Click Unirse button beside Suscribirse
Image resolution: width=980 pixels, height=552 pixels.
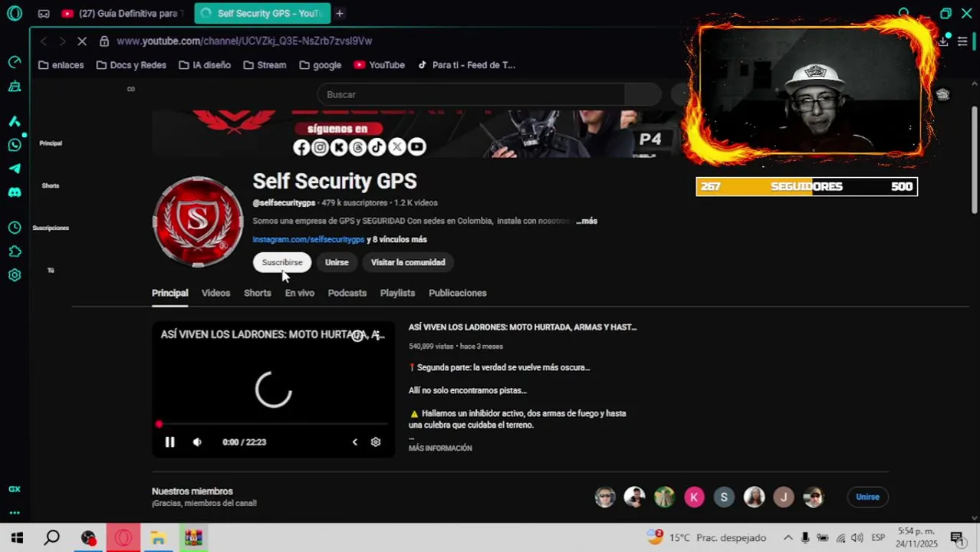337,262
